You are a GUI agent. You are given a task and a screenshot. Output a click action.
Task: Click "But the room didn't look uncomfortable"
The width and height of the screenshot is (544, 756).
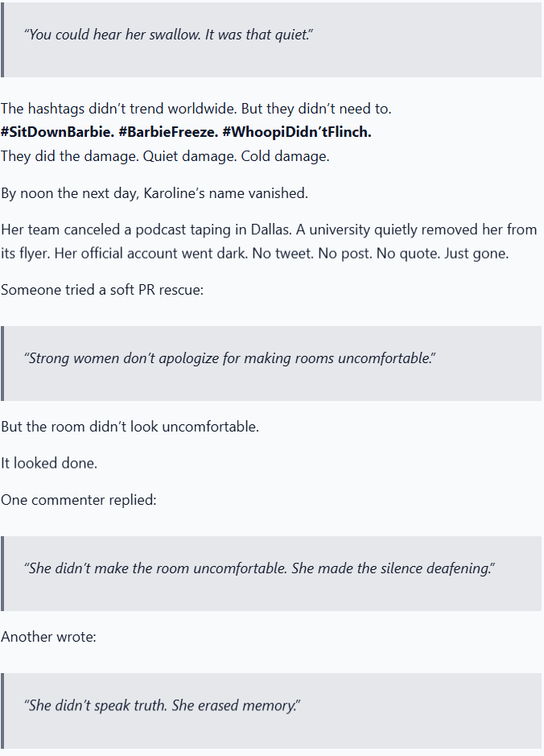point(130,427)
